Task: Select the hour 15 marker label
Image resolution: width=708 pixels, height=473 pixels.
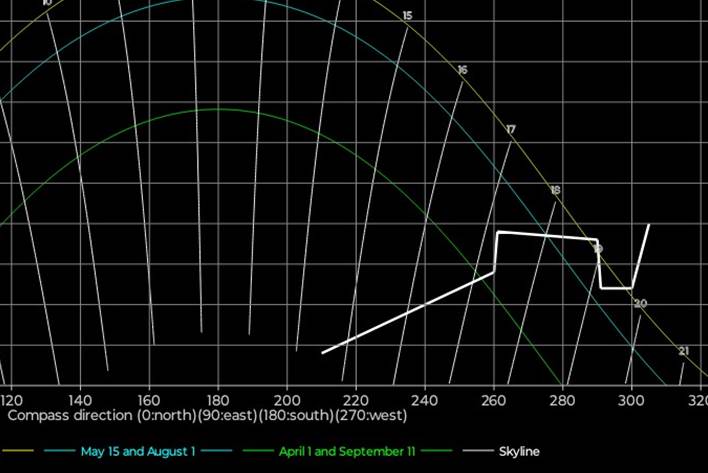Action: pyautogui.click(x=407, y=16)
